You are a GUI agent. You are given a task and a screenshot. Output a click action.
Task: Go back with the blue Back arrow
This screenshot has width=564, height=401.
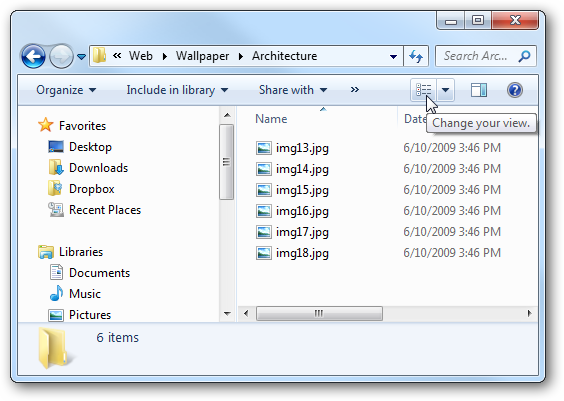33,56
